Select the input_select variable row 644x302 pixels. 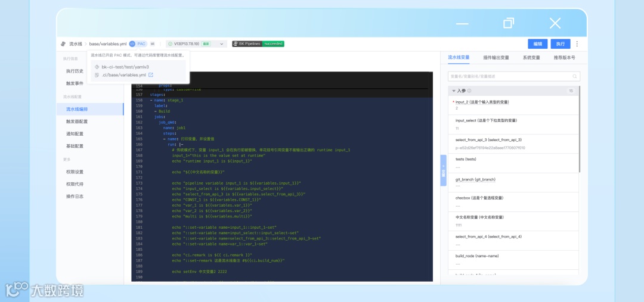click(513, 124)
